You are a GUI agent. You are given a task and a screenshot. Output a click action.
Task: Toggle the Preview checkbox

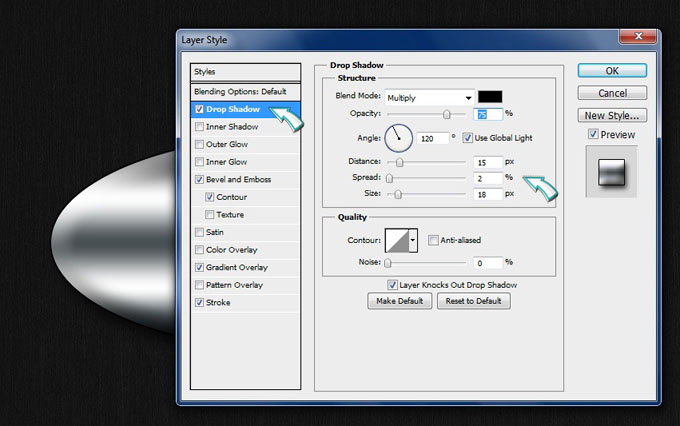[593, 134]
